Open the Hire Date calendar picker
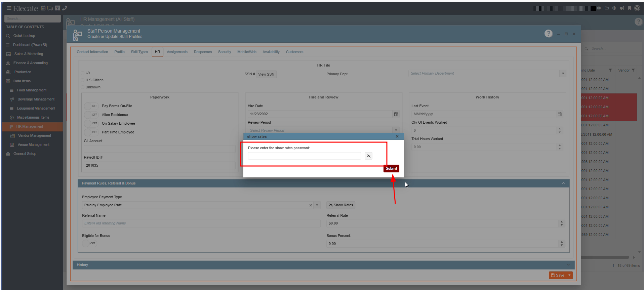Screen dimensions: 644x290 pyautogui.click(x=396, y=114)
